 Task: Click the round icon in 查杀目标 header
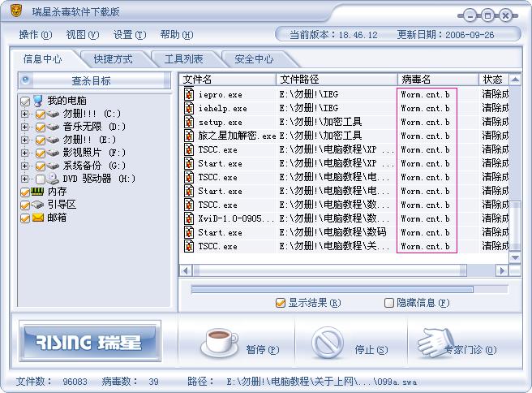click(x=25, y=80)
